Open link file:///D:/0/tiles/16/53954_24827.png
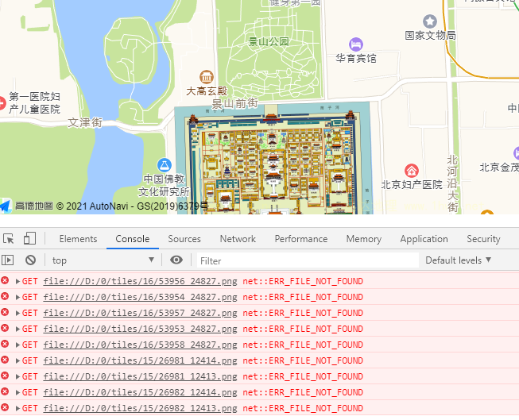Viewport: 519px width, 420px height. pos(141,297)
